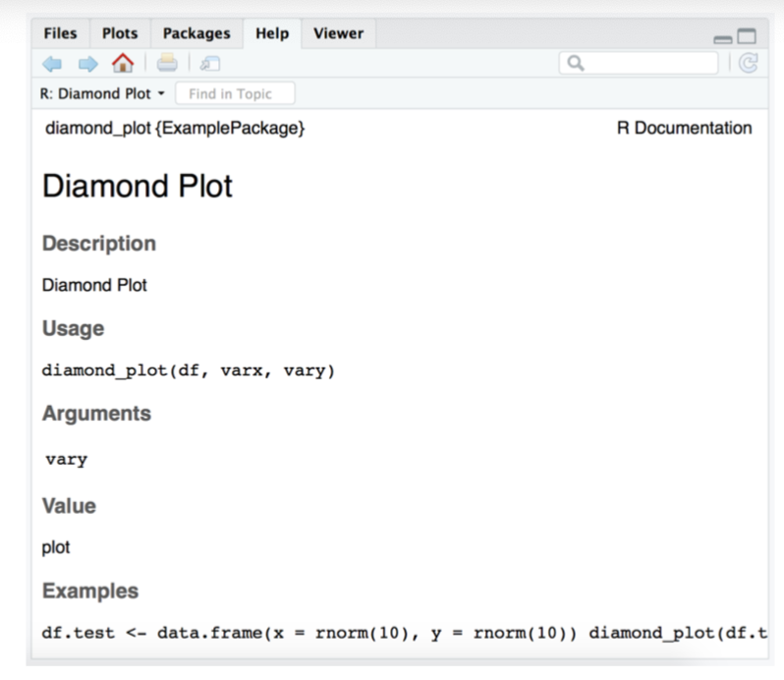Go forward to next help topic
This screenshot has height=680, width=784.
pos(87,64)
